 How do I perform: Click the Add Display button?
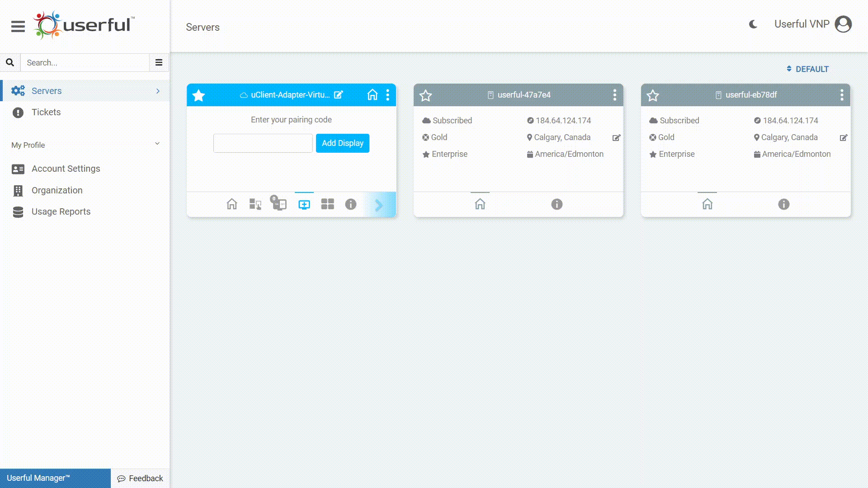[x=343, y=143]
